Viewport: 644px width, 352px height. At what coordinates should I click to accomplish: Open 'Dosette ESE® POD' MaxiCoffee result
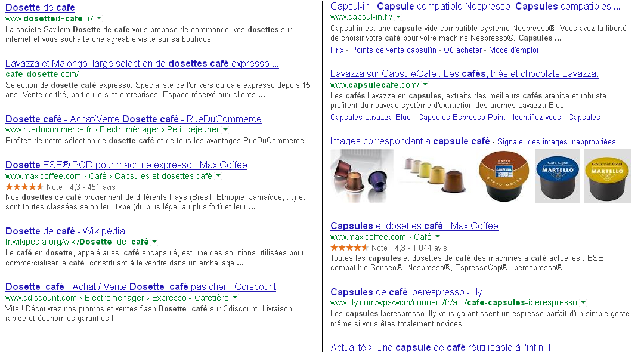(126, 165)
